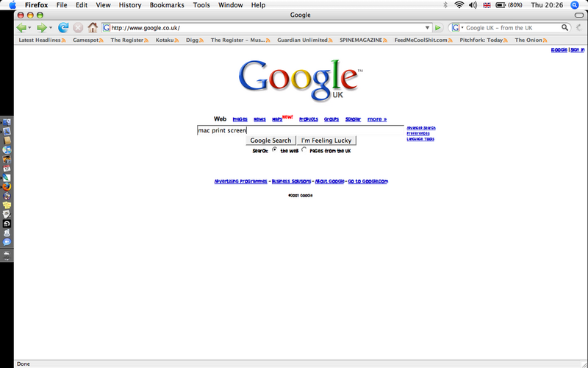The height and width of the screenshot is (368, 588).
Task: Click the Thu 20:26 clock
Action: pyautogui.click(x=547, y=5)
